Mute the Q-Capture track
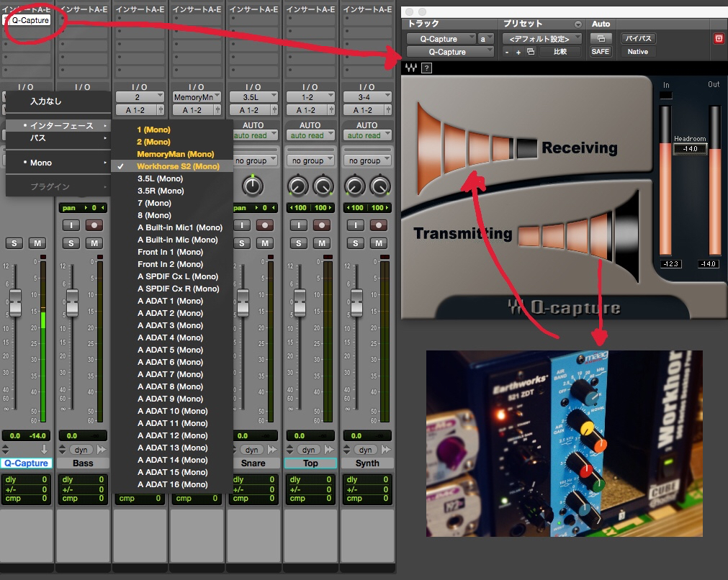The height and width of the screenshot is (580, 728). [37, 243]
